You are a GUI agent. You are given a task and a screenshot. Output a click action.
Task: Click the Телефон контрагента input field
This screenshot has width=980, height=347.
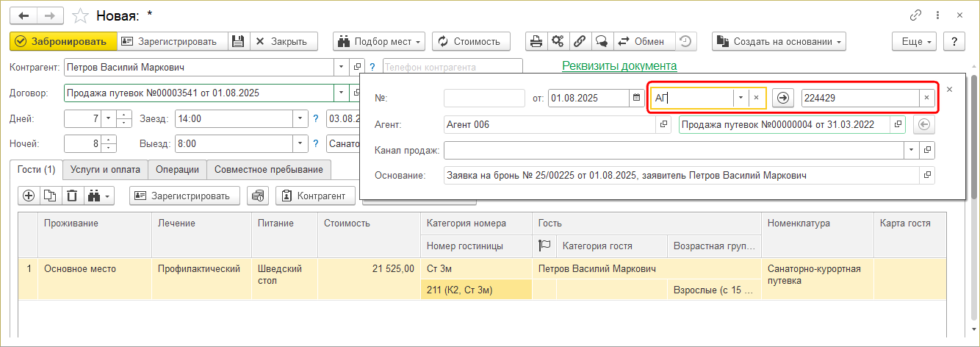point(452,67)
